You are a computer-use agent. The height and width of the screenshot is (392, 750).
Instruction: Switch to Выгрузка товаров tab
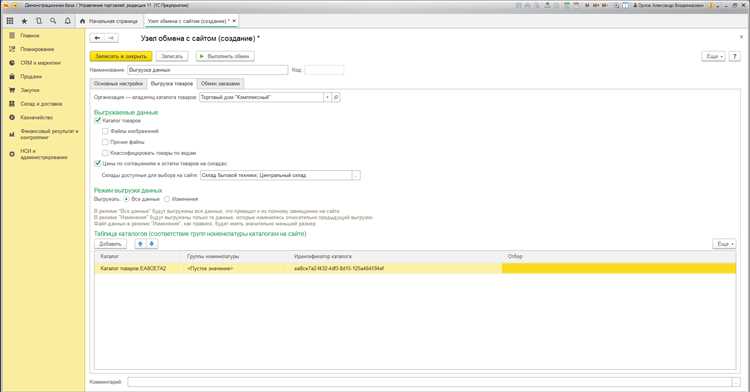click(x=172, y=84)
